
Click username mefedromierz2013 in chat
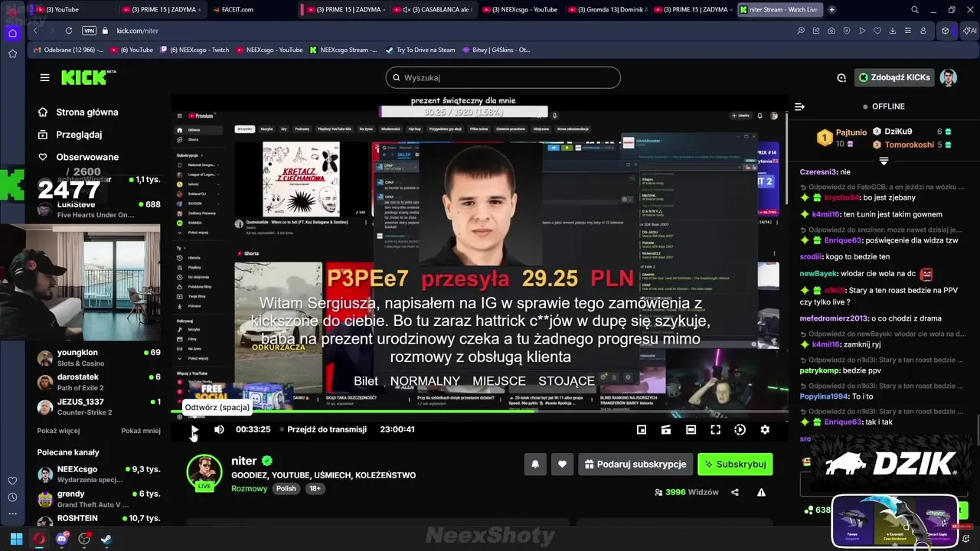click(834, 318)
